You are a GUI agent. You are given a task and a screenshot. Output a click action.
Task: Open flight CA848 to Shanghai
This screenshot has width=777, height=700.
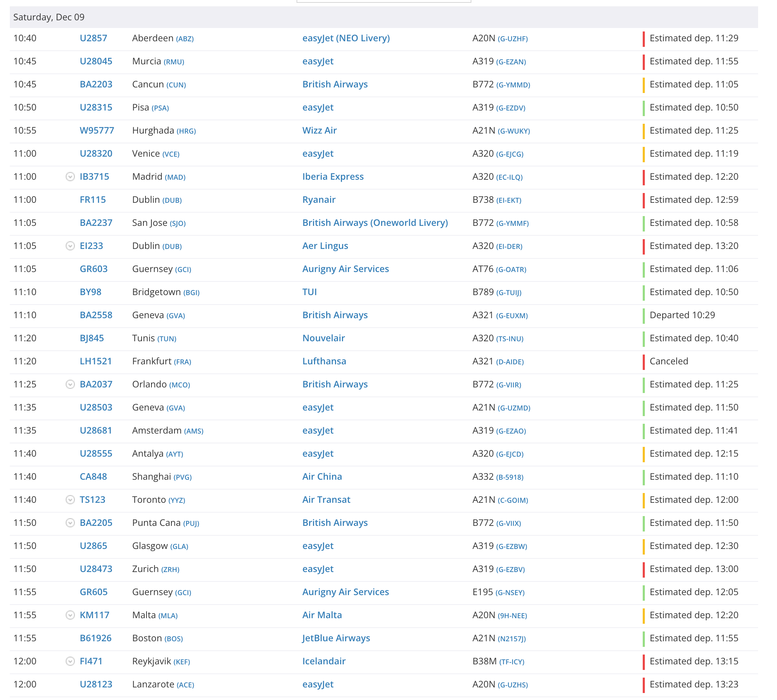pyautogui.click(x=93, y=477)
